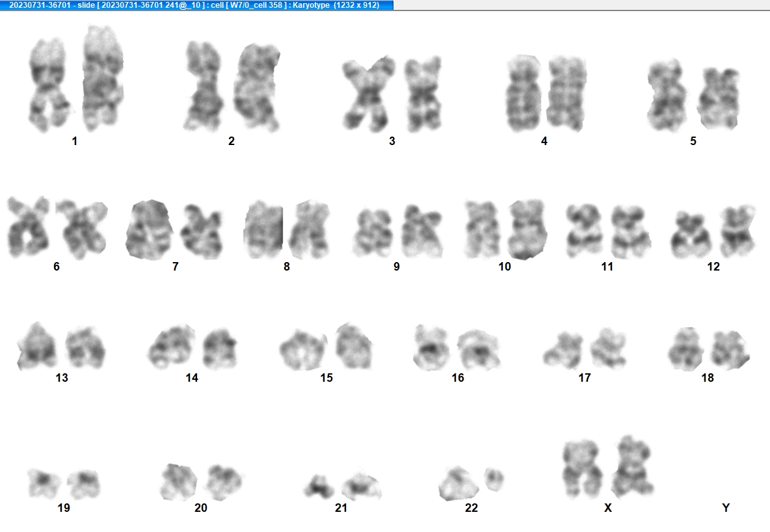Viewport: 770px width, 532px height.
Task: Click the number label under chromosome pair 9
Action: [397, 267]
